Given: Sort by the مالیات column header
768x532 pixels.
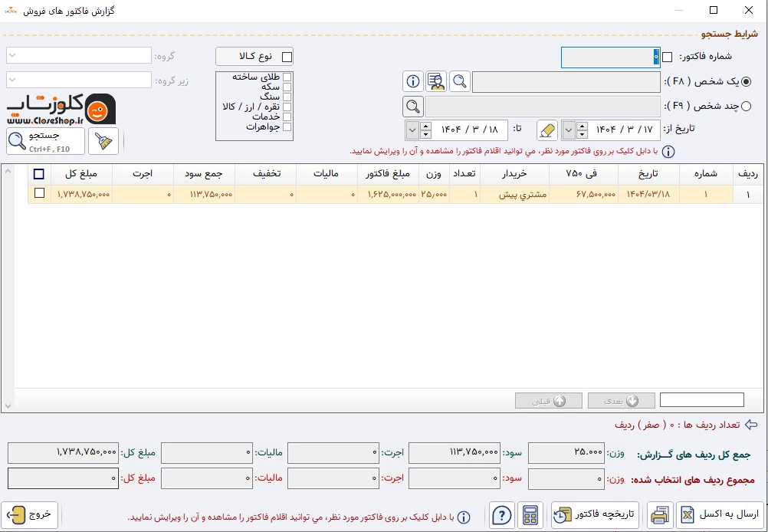Looking at the screenshot, I should click(x=327, y=174).
